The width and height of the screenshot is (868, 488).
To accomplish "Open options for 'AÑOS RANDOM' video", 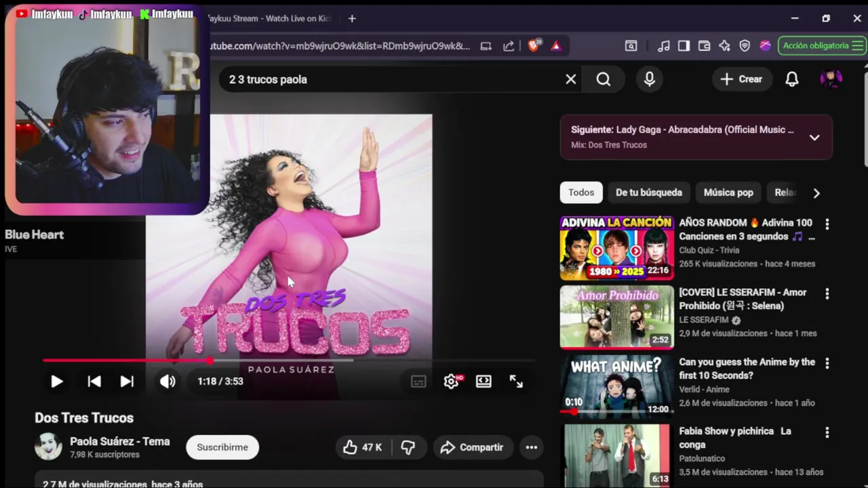I will coord(827,224).
